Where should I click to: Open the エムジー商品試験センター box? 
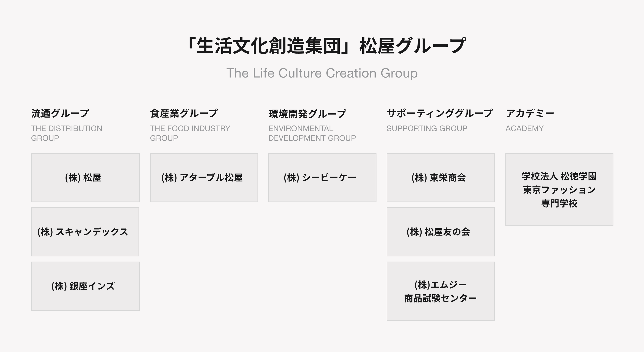coord(441,291)
